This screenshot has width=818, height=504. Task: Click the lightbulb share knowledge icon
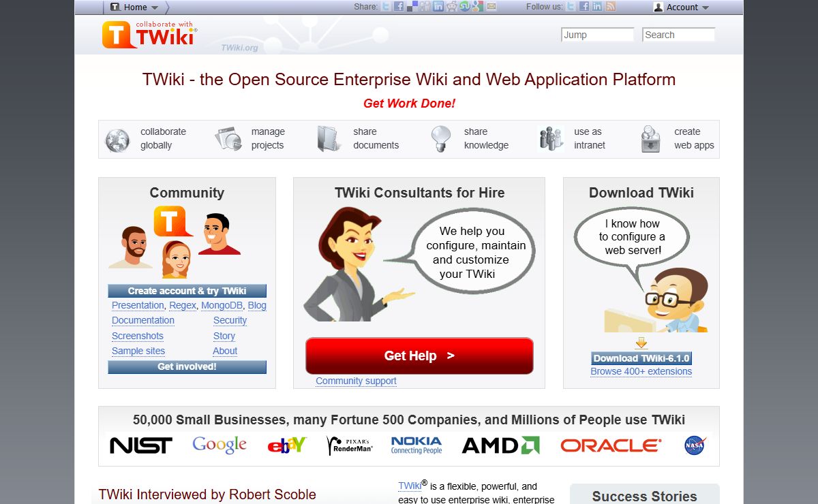click(441, 139)
